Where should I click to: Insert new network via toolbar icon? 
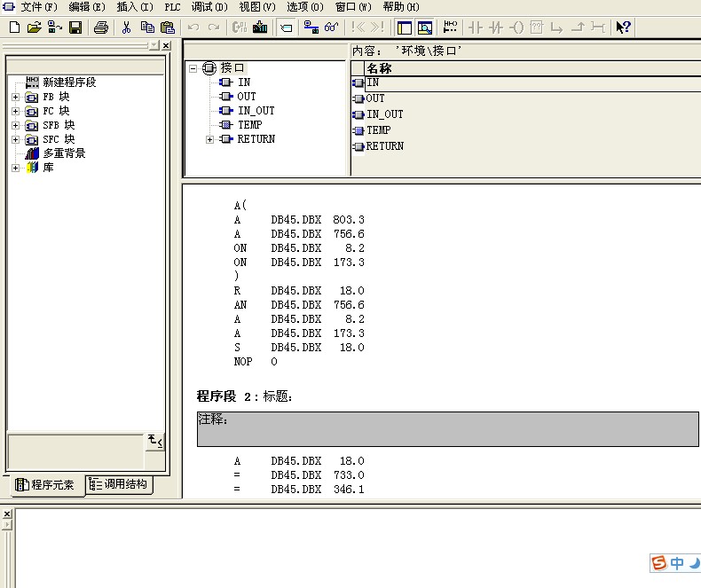pyautogui.click(x=451, y=27)
